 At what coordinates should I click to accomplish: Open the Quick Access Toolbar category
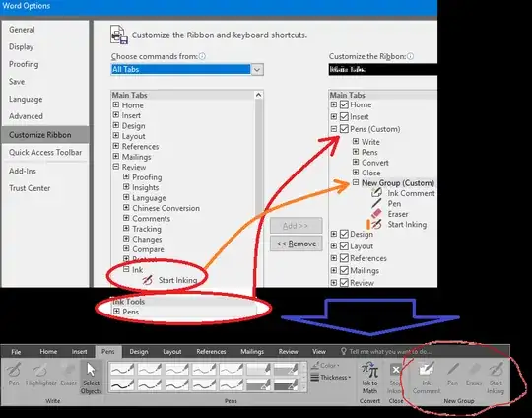pyautogui.click(x=45, y=152)
